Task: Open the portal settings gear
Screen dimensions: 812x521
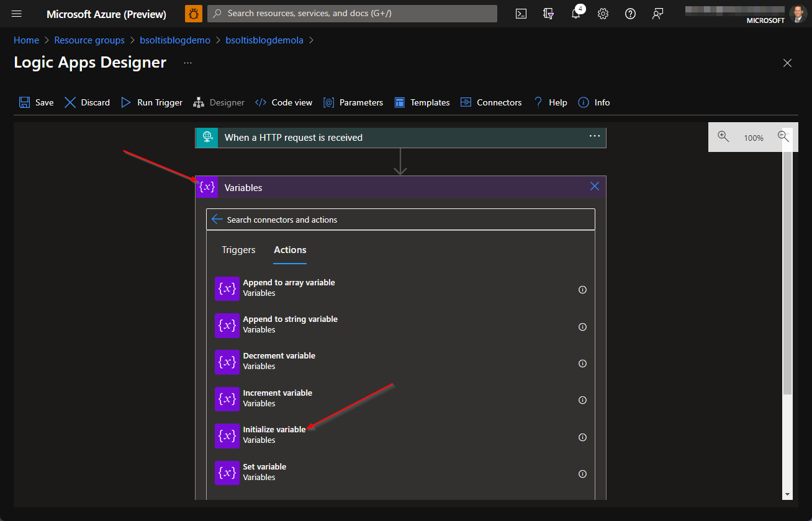Action: tap(603, 14)
